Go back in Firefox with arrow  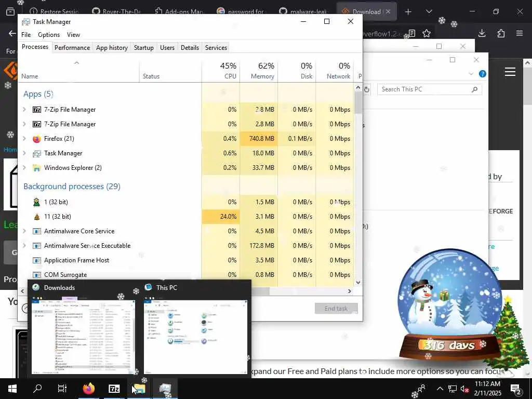(x=12, y=33)
